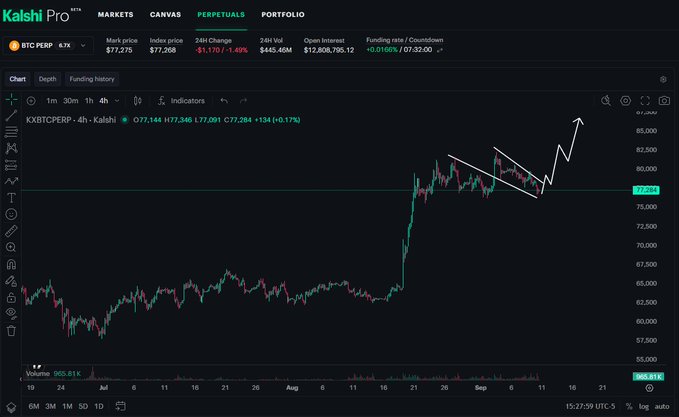Open panel settings gear icon

[x=663, y=80]
